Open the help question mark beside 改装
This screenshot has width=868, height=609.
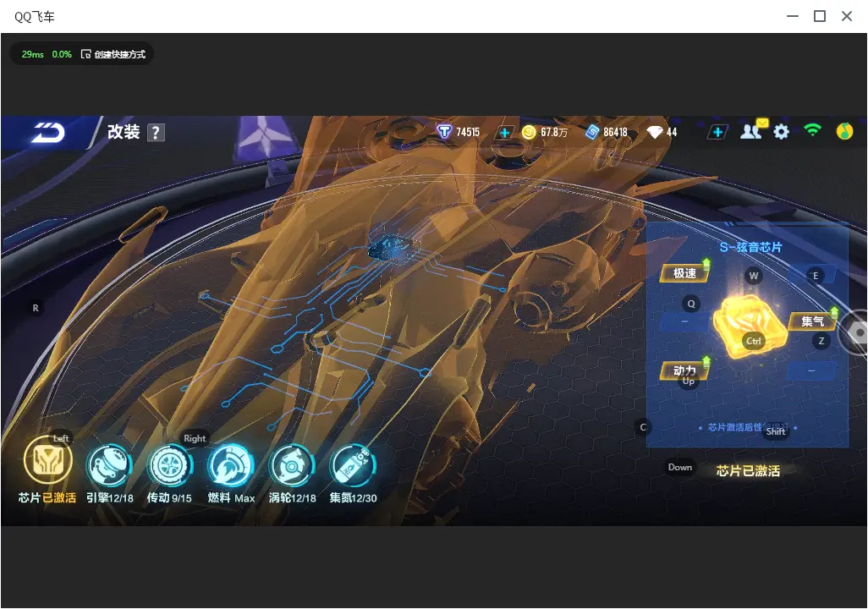pyautogui.click(x=156, y=133)
